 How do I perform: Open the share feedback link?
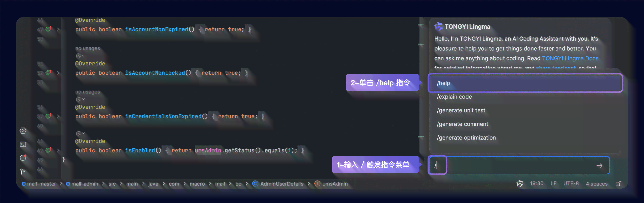coord(556,68)
